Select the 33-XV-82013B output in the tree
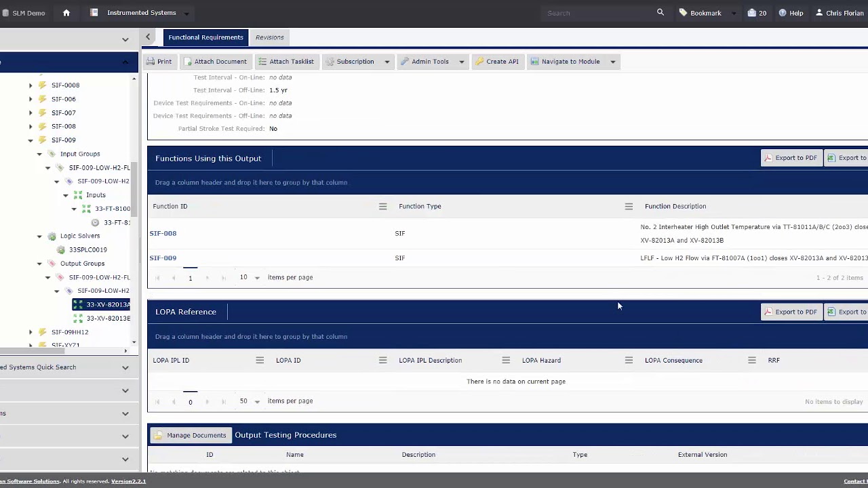This screenshot has height=488, width=868. (108, 318)
